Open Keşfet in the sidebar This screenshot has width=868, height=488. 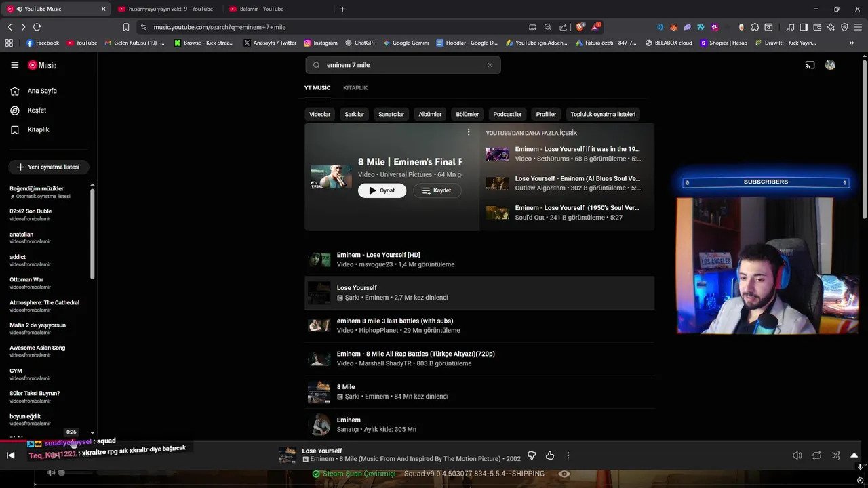[x=37, y=110]
